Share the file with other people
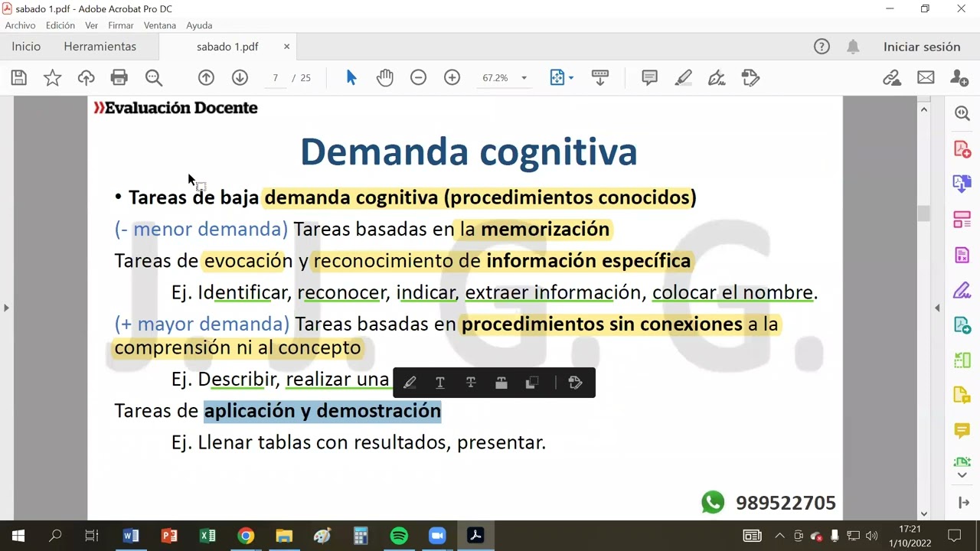 (x=959, y=77)
